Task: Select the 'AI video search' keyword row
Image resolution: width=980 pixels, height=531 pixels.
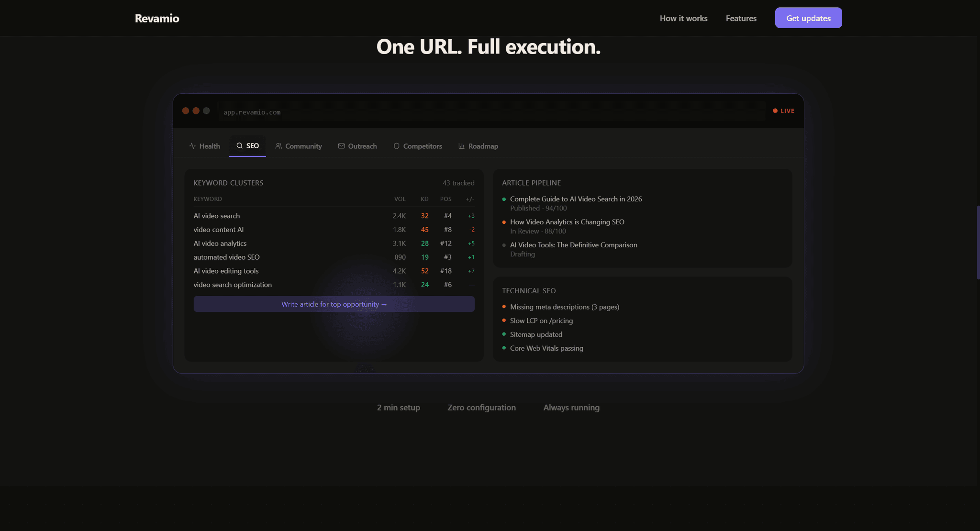Action: [334, 216]
